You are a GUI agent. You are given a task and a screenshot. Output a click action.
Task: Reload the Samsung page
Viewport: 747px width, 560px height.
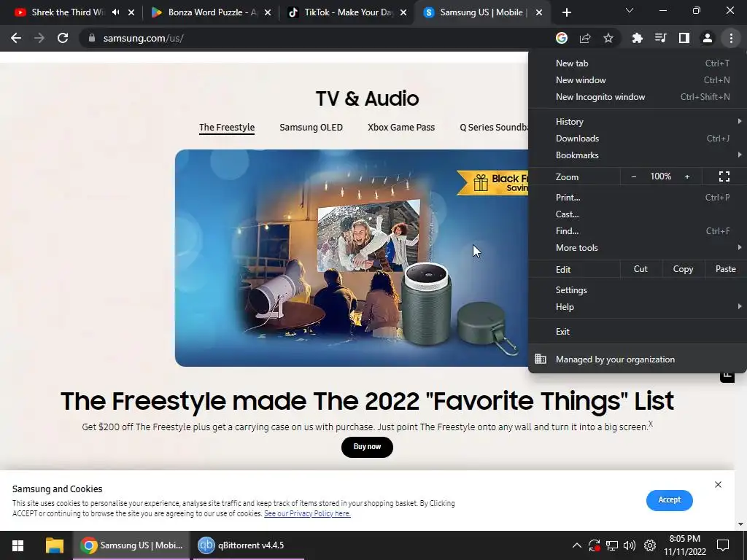pyautogui.click(x=63, y=38)
